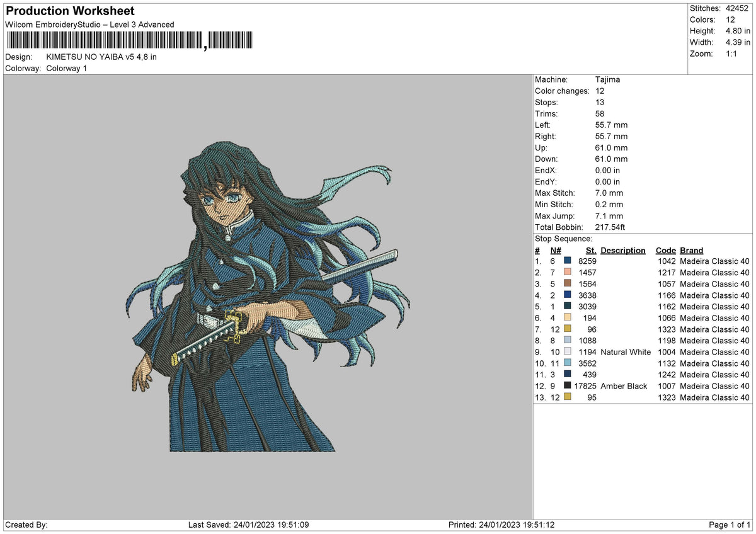Click the Natural White color swatch
Image resolution: width=756 pixels, height=534 pixels.
pos(568,351)
